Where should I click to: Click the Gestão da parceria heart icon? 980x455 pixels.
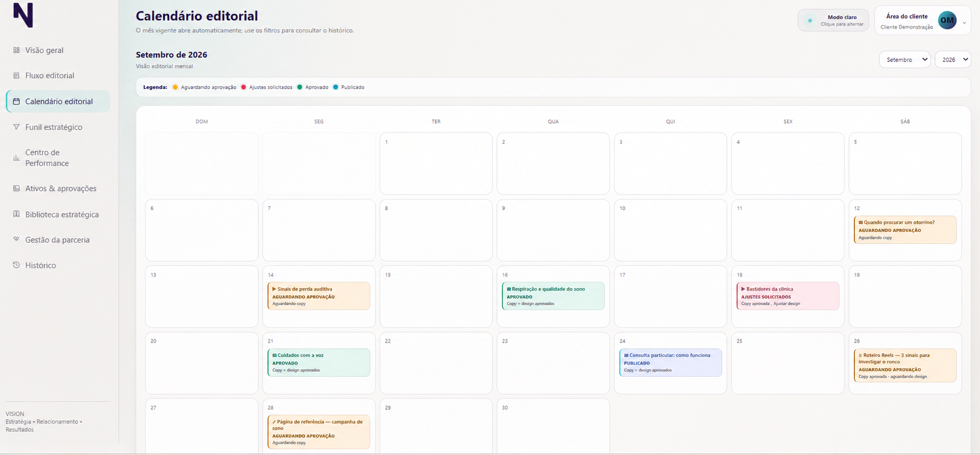coord(17,240)
